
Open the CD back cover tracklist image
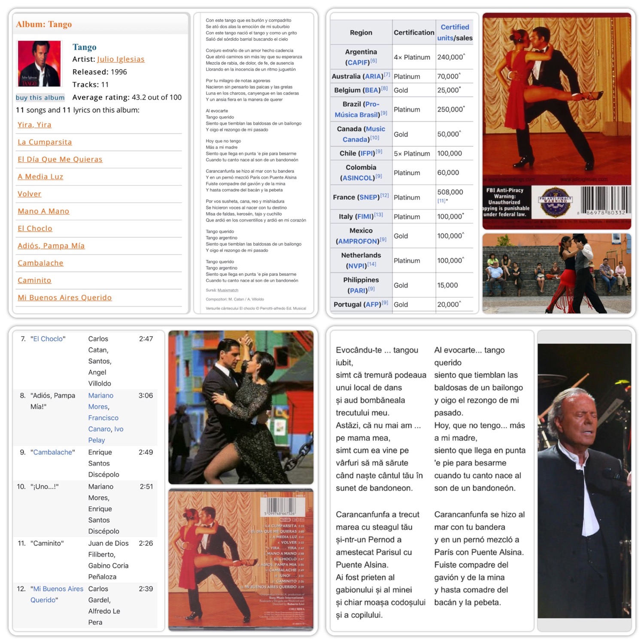(241, 559)
